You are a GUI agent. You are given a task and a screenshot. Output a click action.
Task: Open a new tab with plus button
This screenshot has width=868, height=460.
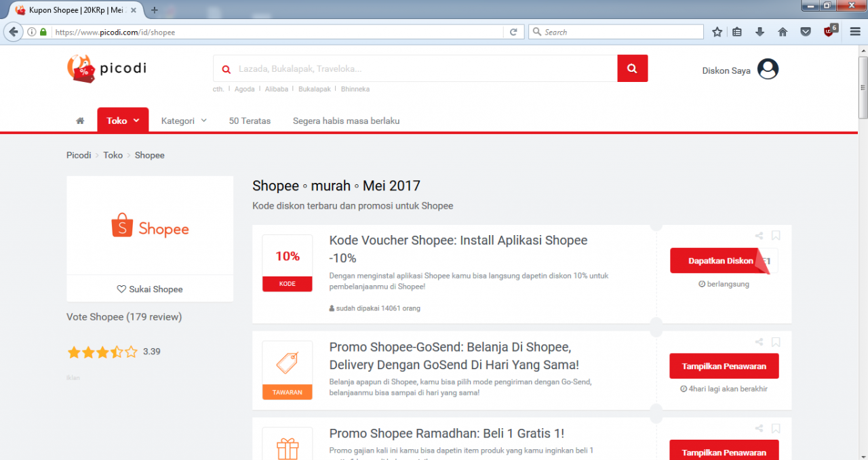154,10
